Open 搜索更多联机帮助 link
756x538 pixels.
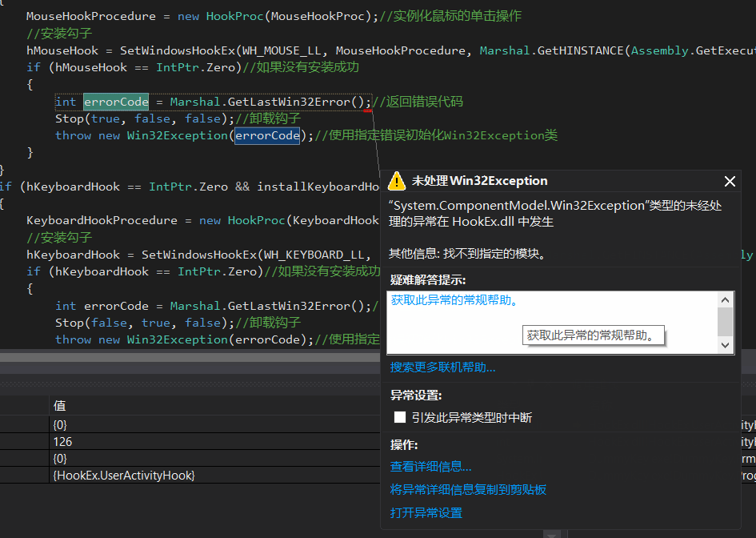click(442, 367)
